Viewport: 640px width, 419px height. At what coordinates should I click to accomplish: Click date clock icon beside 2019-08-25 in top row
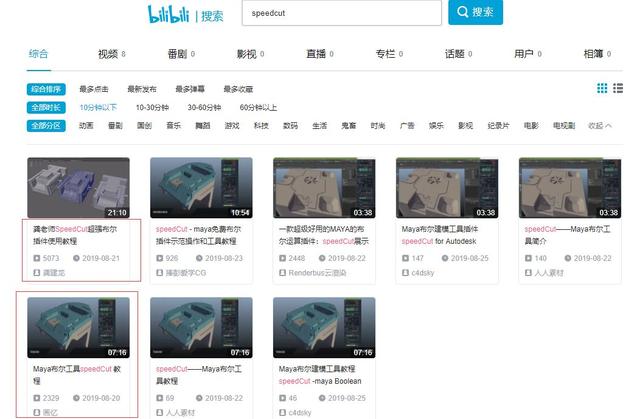(445, 258)
